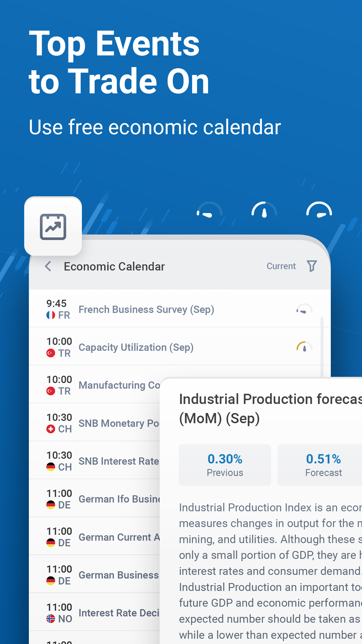Open SNB Monetary Policy event row
This screenshot has width=362, height=644.
coord(119,423)
